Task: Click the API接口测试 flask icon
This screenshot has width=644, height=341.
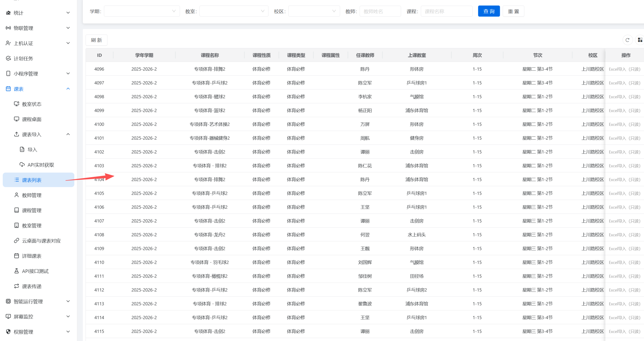Action: [17, 271]
